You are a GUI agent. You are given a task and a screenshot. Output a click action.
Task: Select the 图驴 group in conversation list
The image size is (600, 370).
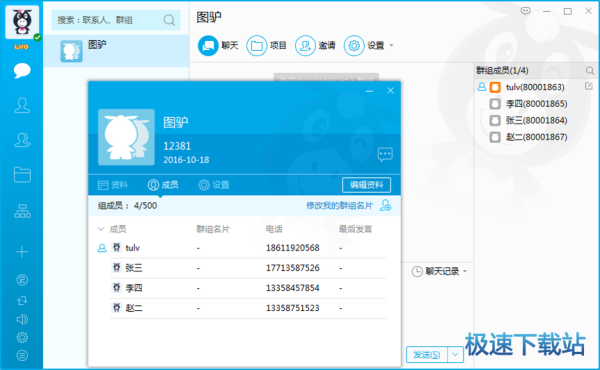[x=116, y=51]
